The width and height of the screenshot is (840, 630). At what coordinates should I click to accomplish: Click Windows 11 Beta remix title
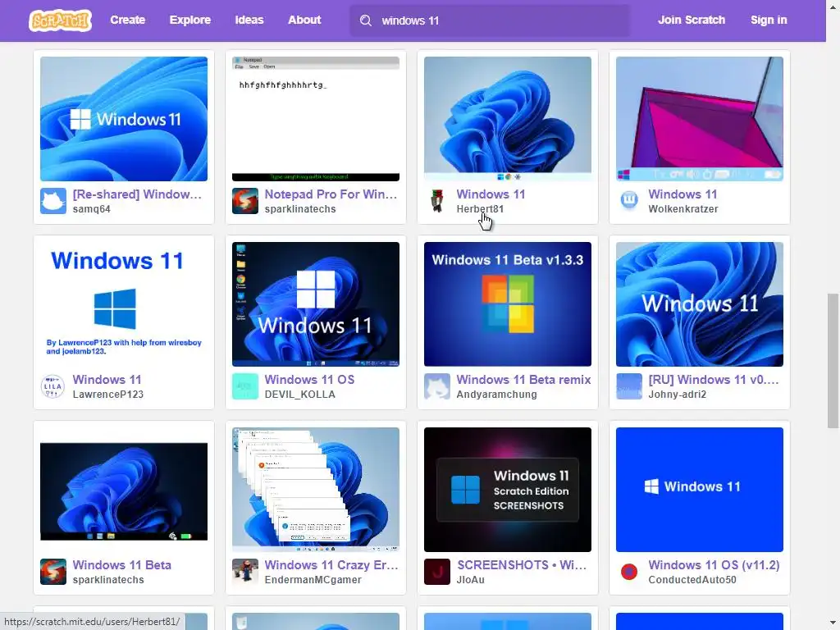coord(523,380)
